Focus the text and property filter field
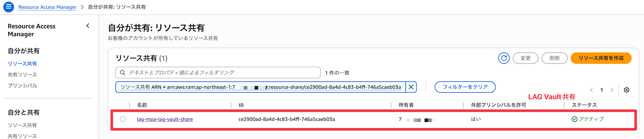This screenshot has width=644, height=139. coord(222,73)
